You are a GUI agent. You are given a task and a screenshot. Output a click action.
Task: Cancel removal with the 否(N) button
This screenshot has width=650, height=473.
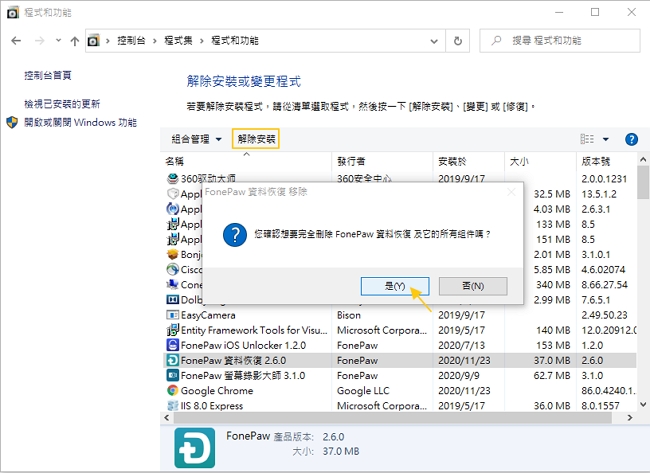pyautogui.click(x=473, y=286)
